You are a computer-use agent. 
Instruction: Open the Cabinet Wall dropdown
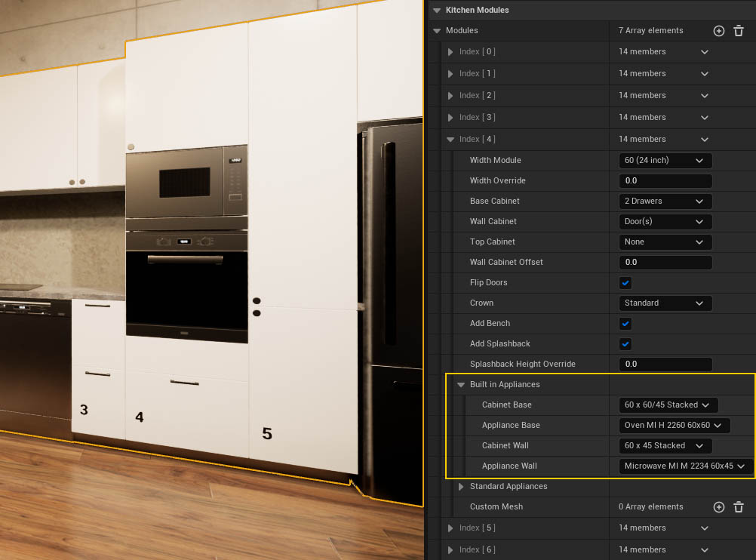pos(665,446)
